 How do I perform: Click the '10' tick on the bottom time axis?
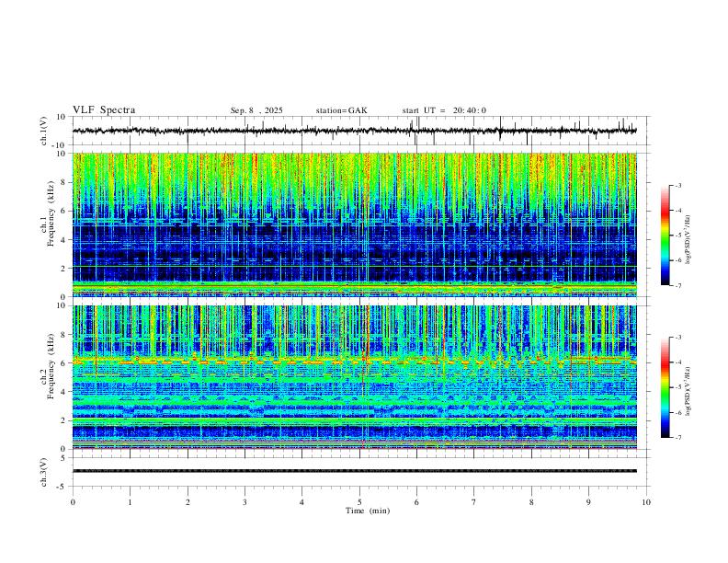(646, 502)
